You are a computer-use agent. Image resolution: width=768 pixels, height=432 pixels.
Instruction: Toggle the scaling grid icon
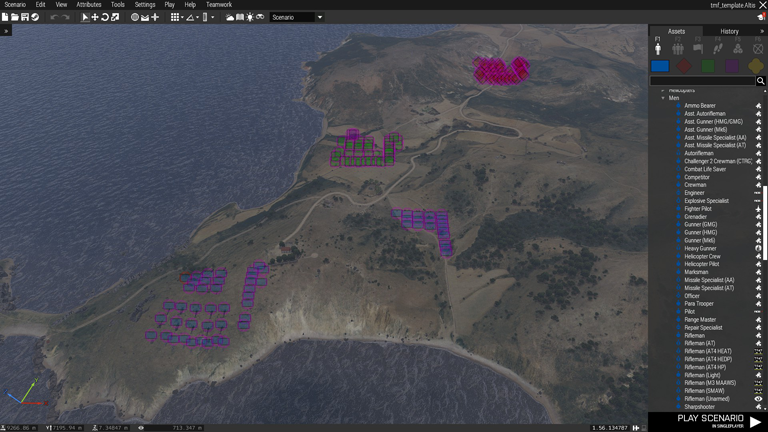pyautogui.click(x=205, y=17)
